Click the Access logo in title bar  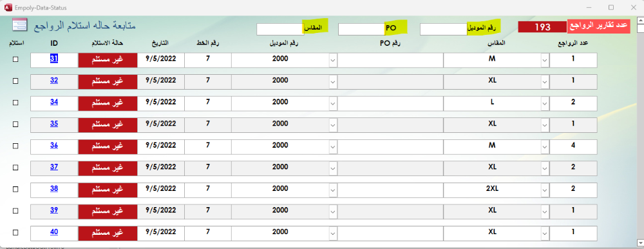click(x=7, y=7)
